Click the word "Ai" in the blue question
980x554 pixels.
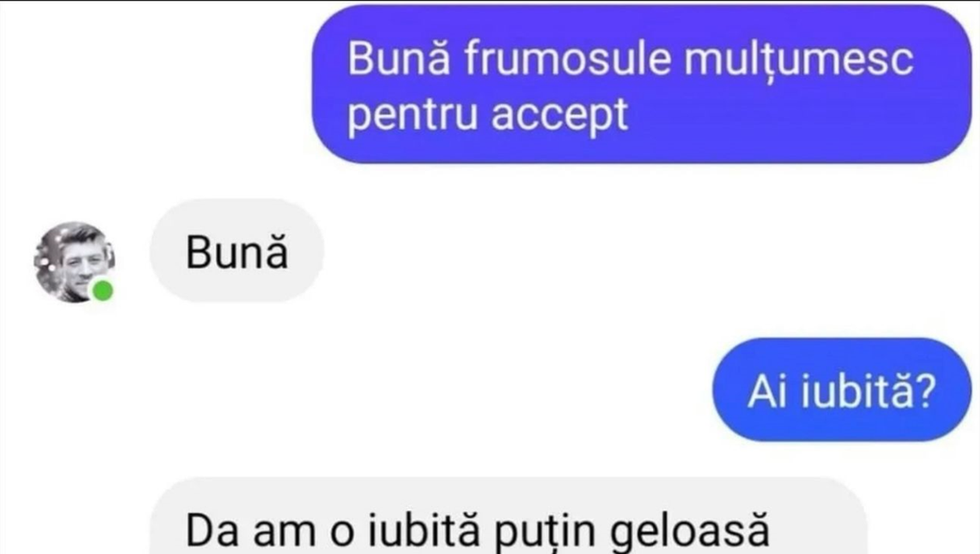(x=762, y=392)
